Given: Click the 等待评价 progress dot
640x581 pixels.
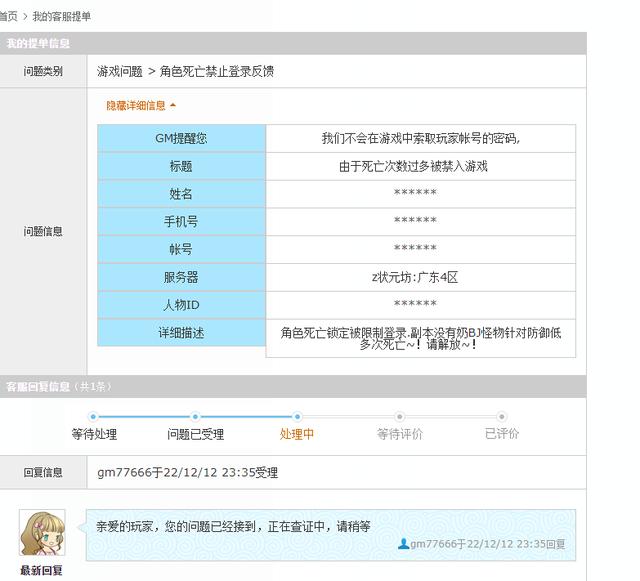Looking at the screenshot, I should [x=399, y=417].
